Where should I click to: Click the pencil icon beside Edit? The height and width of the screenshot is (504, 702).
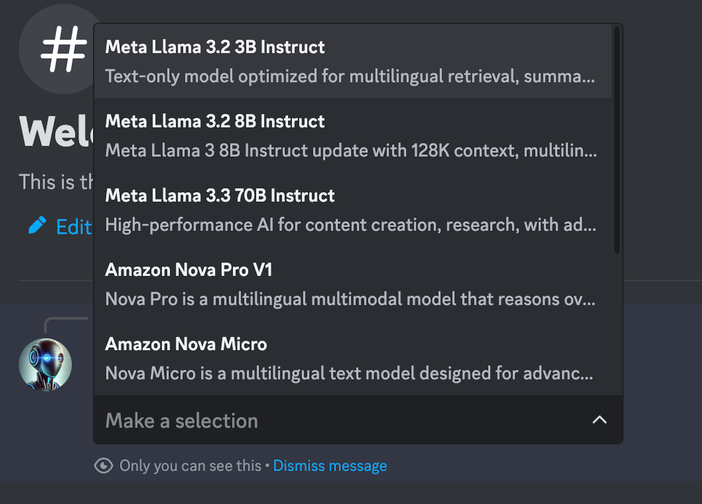(37, 226)
